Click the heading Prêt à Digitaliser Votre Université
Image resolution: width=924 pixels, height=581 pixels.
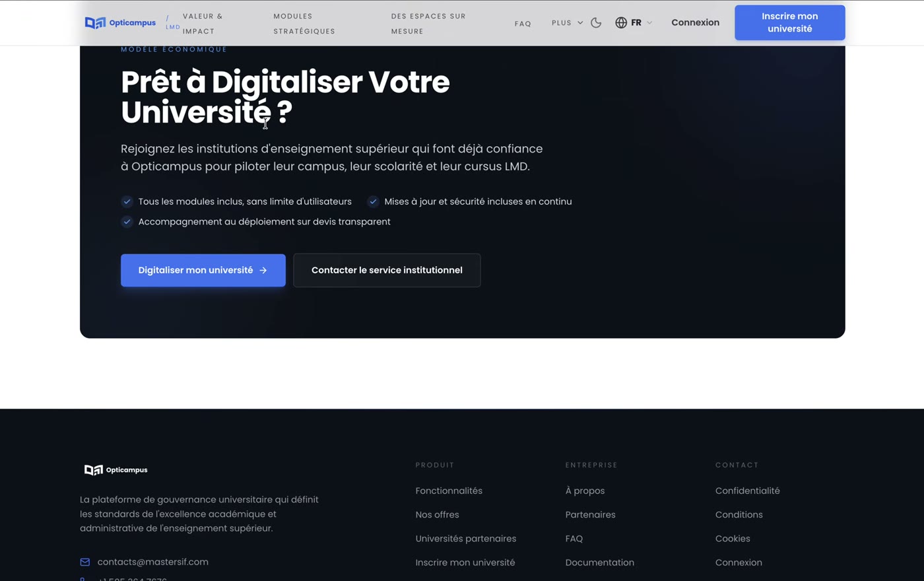[x=285, y=97]
